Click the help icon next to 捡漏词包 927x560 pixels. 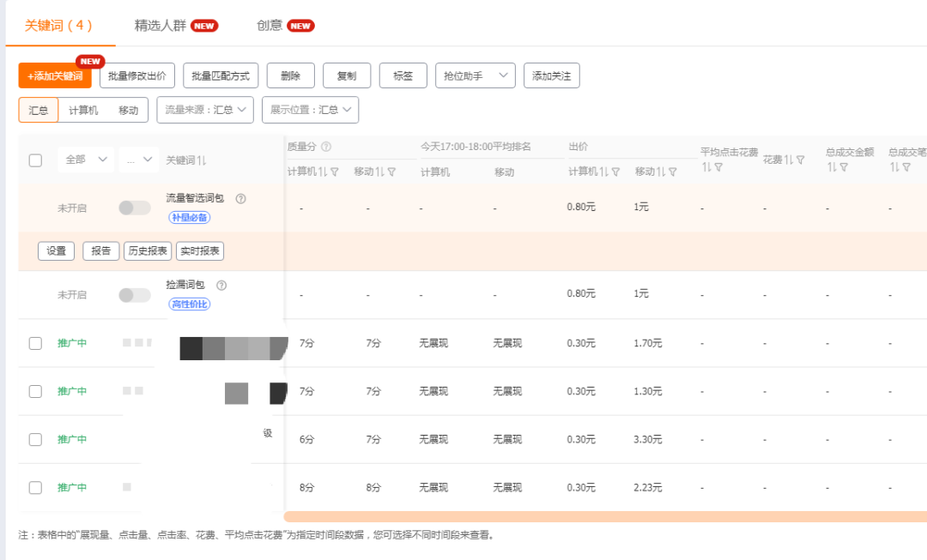[221, 286]
